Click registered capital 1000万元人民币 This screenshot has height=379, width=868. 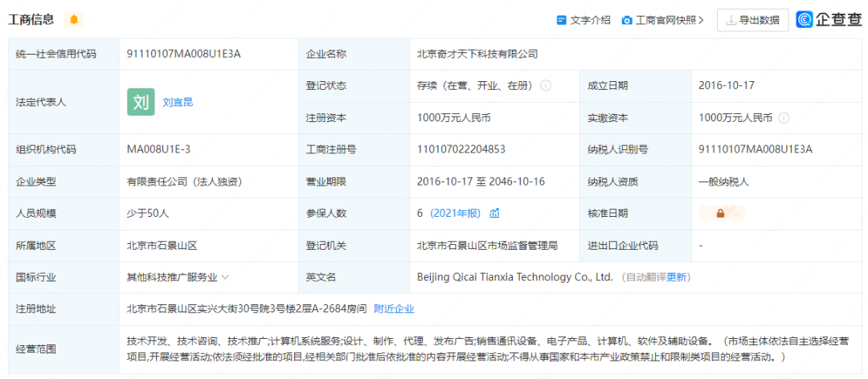454,118
